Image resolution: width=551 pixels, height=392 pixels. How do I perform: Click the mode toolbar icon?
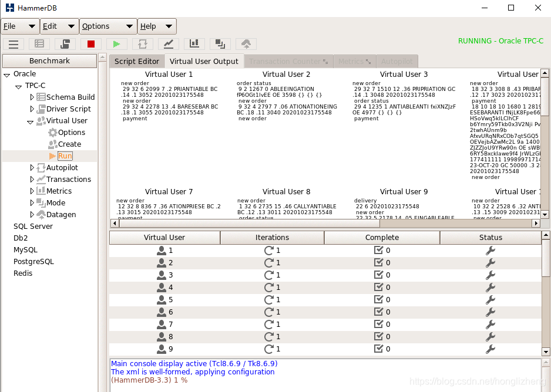click(x=220, y=44)
